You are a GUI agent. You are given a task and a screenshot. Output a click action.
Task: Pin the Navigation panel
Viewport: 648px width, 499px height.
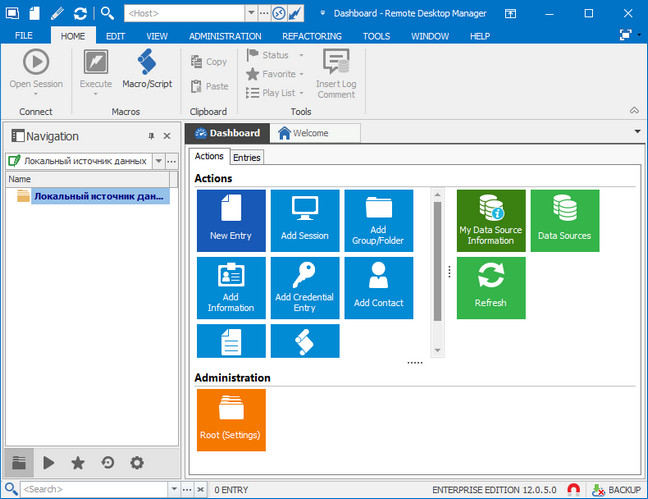tap(152, 136)
